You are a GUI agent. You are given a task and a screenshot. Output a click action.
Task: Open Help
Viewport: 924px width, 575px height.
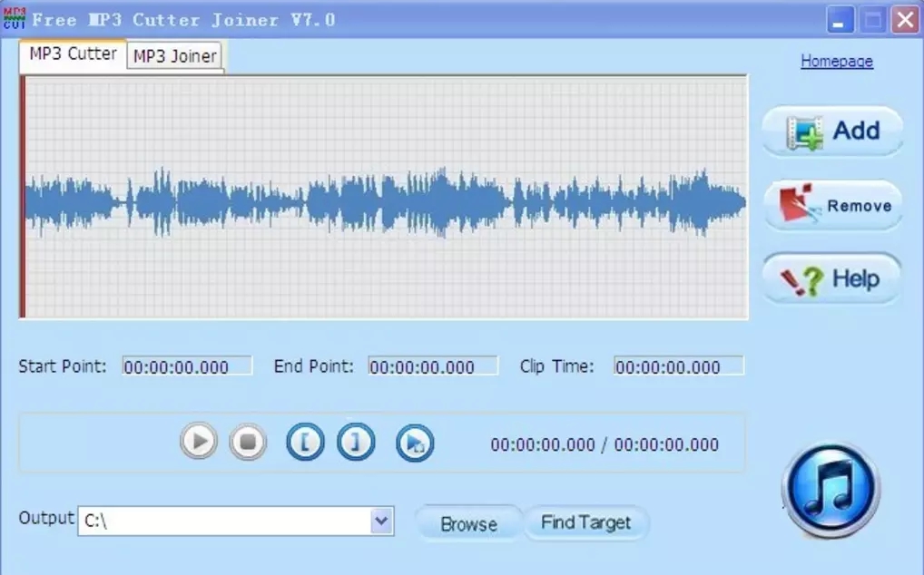[832, 278]
